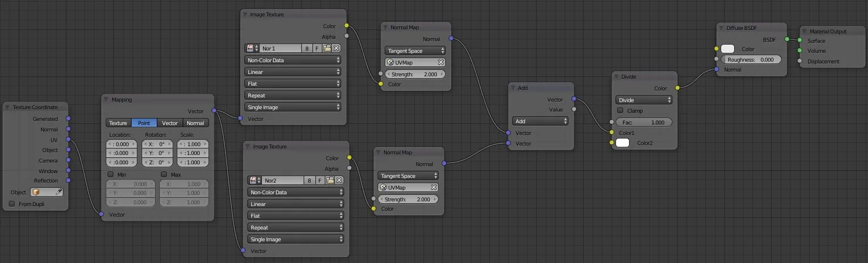Click Nor 1 texture Color output socket
Screen dimensions: 868x263
[x=346, y=26]
